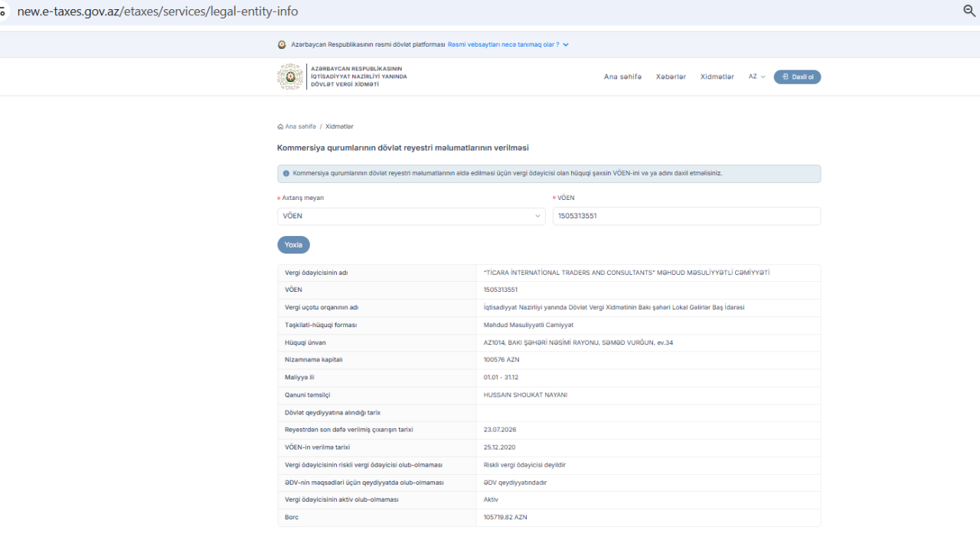The height and width of the screenshot is (537, 980).
Task: Click the 'Təşkilati-hüquqi forması' row label
Action: tap(321, 326)
